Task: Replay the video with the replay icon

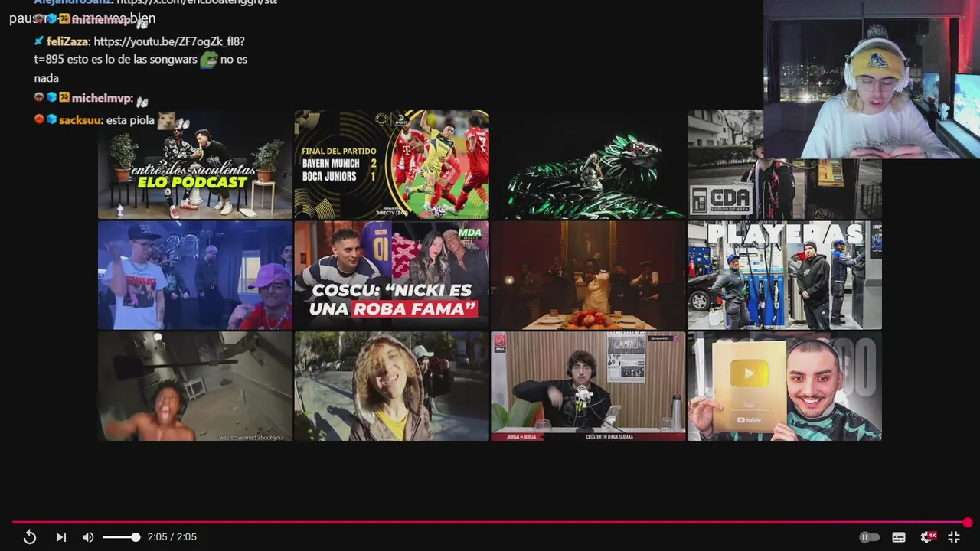Action: (x=30, y=537)
